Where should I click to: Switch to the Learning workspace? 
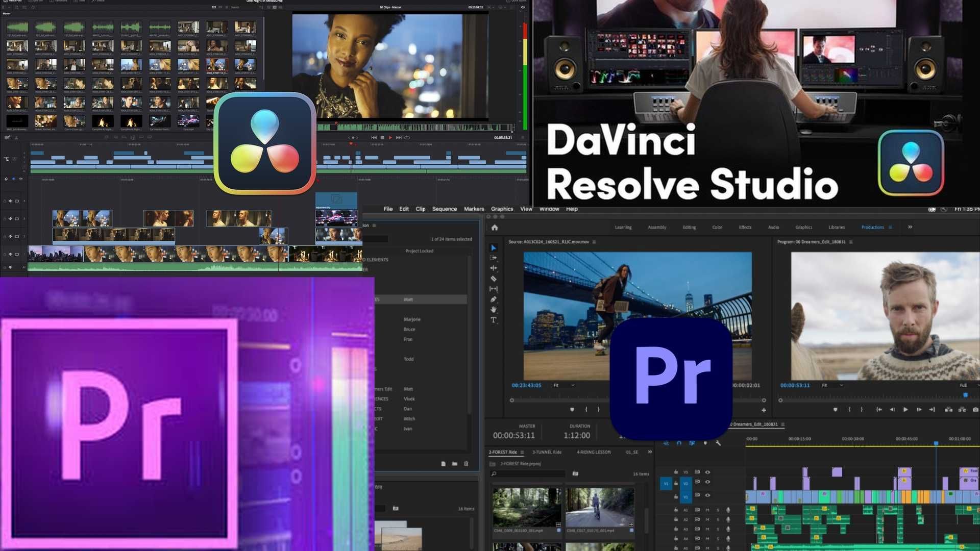click(623, 227)
